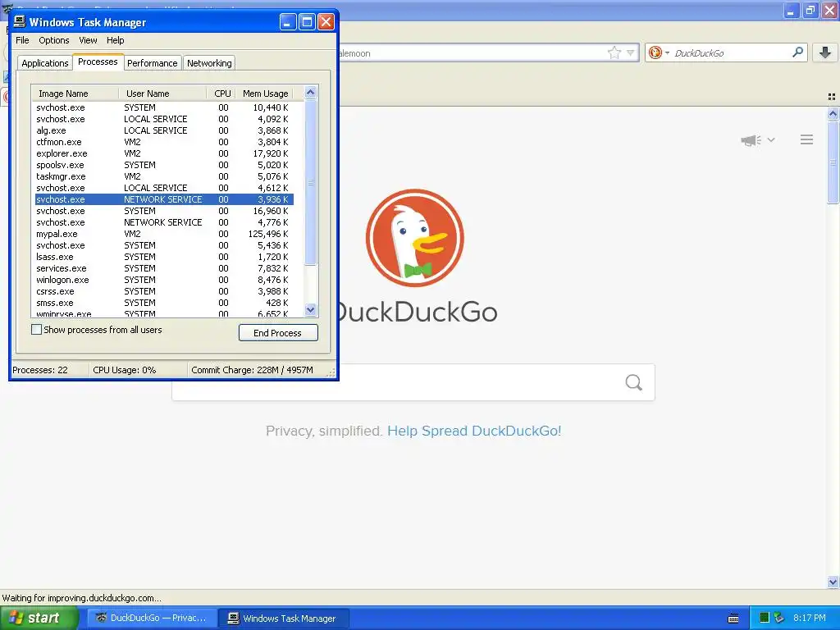Click Windows Task Manager taskbar button
The image size is (840, 630).
(284, 618)
